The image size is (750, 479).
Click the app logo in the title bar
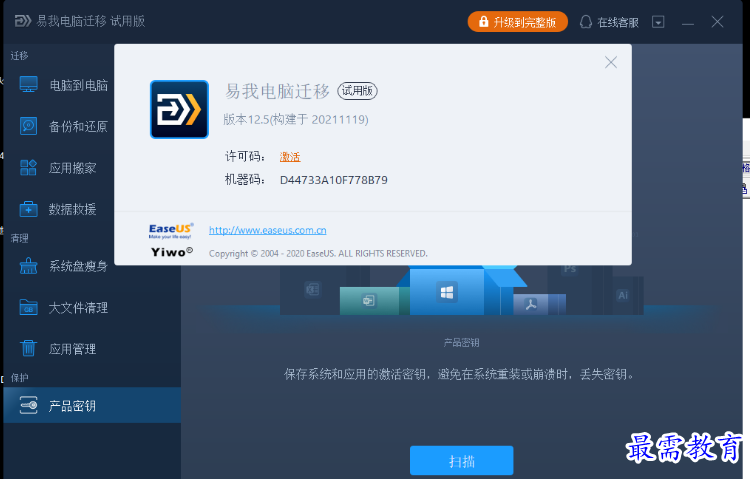click(x=22, y=21)
